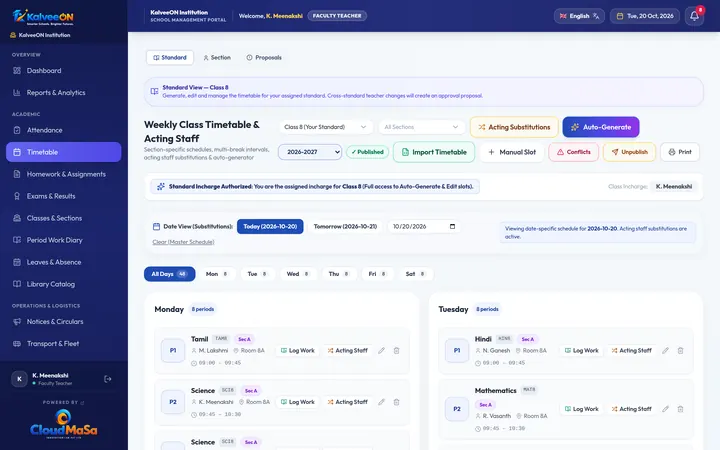Open the English language selector
The height and width of the screenshot is (450, 720).
point(579,16)
